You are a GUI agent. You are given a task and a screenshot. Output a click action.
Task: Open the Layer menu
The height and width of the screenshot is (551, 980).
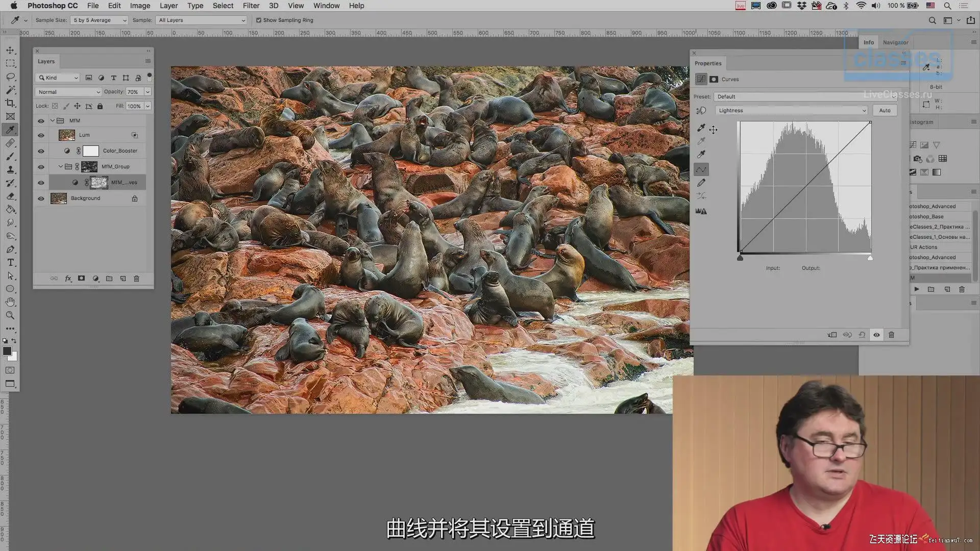[x=168, y=6]
